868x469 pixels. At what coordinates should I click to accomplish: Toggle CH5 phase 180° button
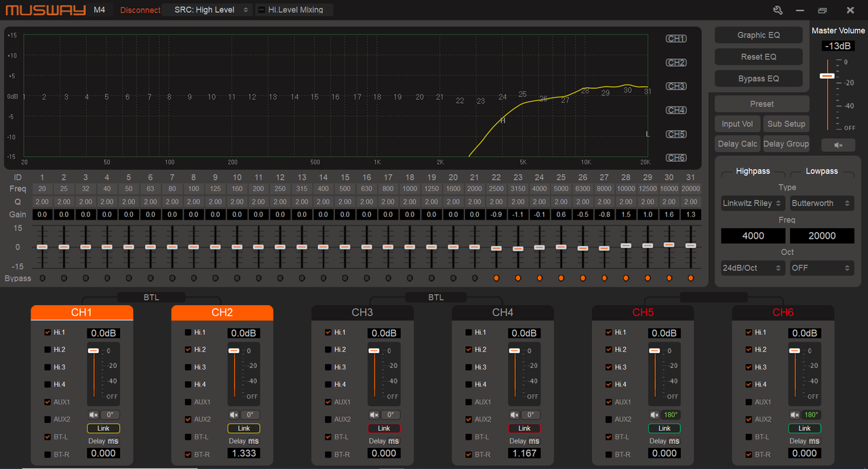(671, 415)
